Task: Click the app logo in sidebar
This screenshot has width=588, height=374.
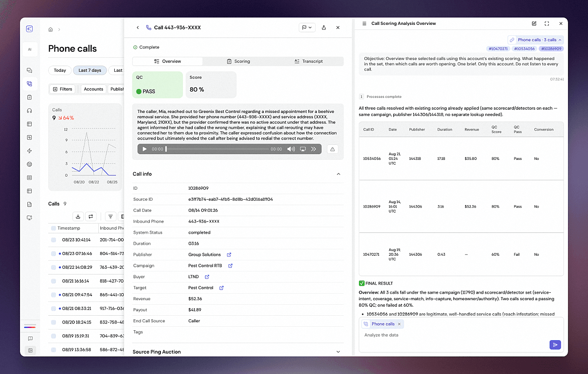Action: 29,29
